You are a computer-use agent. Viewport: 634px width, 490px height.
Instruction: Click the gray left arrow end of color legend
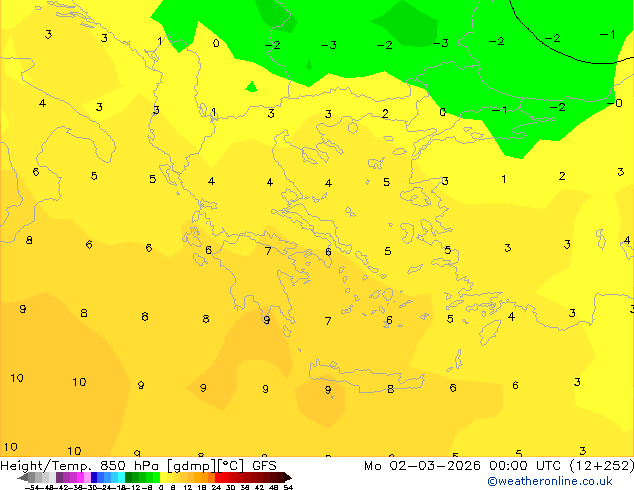point(23,478)
